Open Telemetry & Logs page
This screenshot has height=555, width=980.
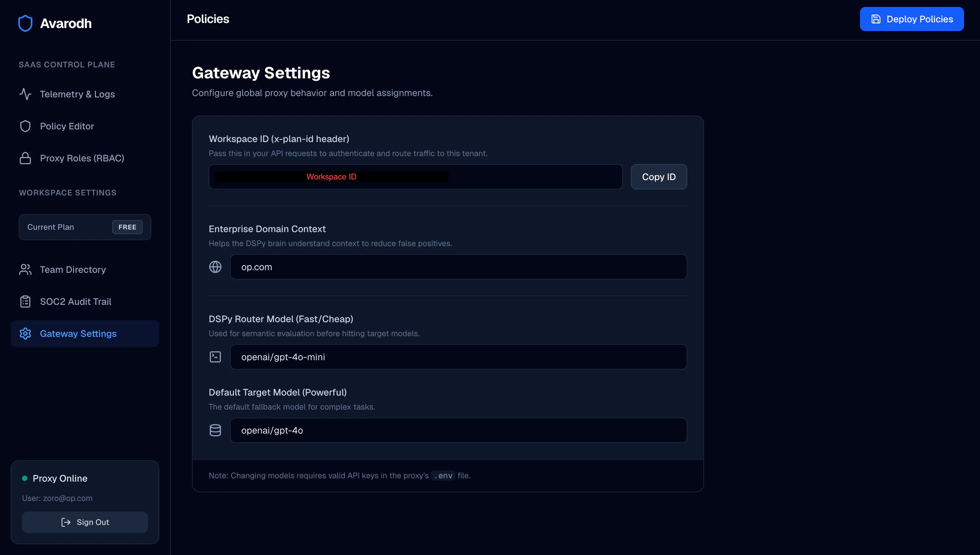click(85, 94)
